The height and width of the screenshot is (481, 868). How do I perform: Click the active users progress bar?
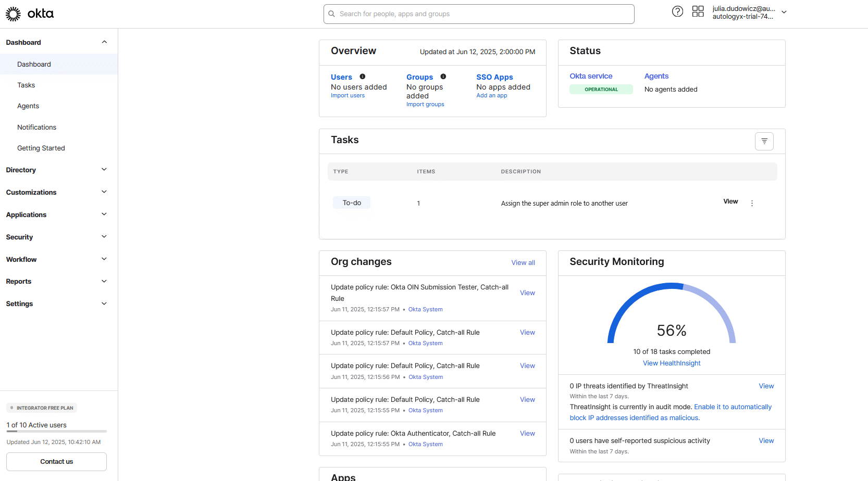point(56,432)
